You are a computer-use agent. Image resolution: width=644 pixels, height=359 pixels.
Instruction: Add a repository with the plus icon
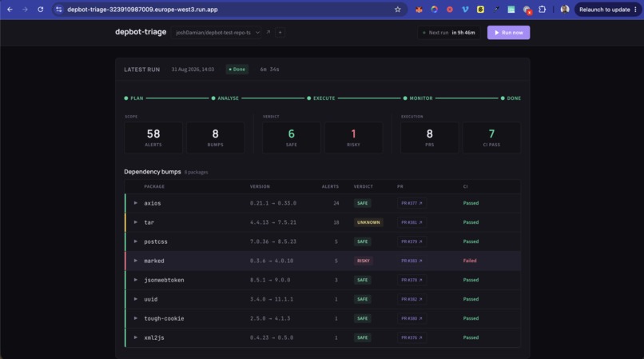tap(280, 33)
